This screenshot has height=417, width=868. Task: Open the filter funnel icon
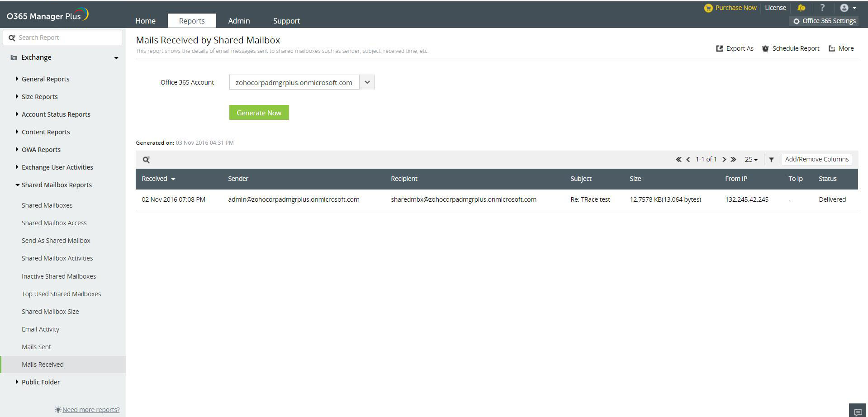click(771, 160)
